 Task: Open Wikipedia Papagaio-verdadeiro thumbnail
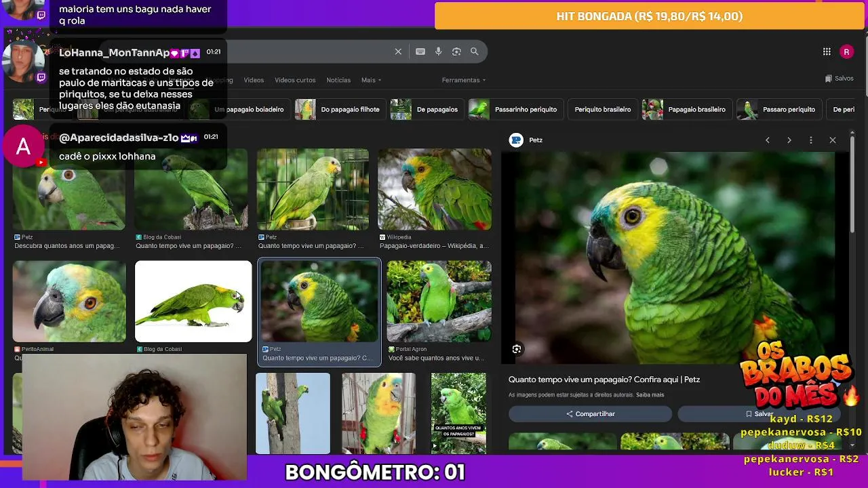pyautogui.click(x=435, y=190)
